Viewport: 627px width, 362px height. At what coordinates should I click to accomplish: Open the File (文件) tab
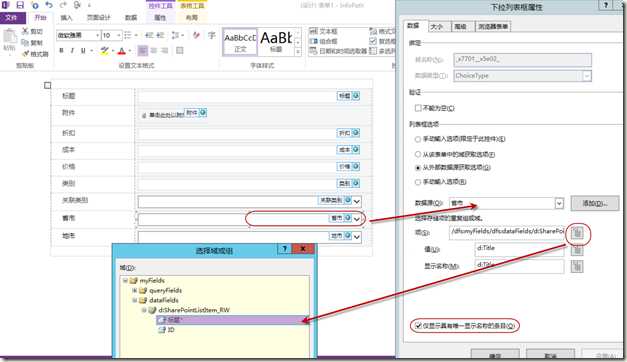(12, 18)
